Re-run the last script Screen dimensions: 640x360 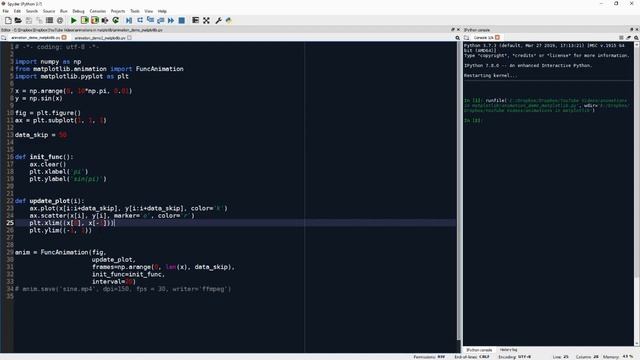[x=116, y=20]
